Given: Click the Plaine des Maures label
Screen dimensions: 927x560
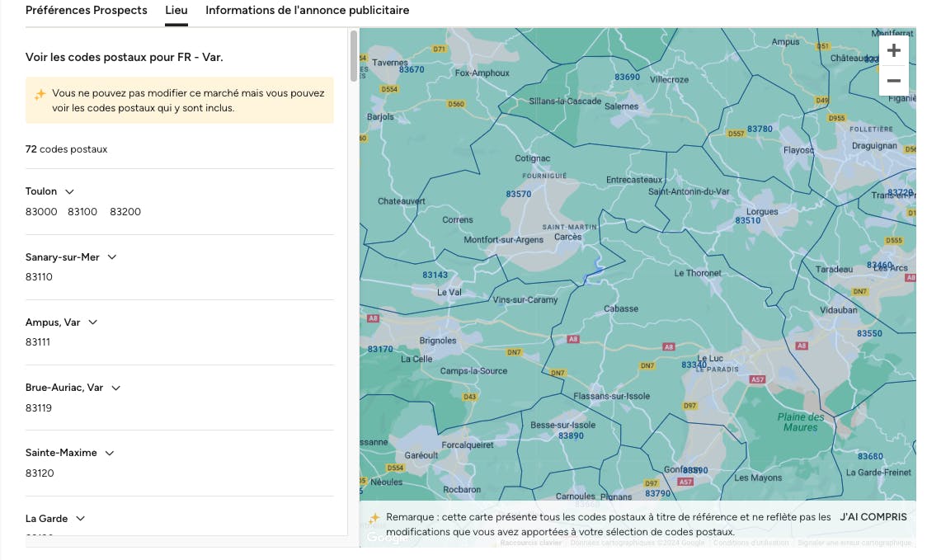Looking at the screenshot, I should 801,422.
